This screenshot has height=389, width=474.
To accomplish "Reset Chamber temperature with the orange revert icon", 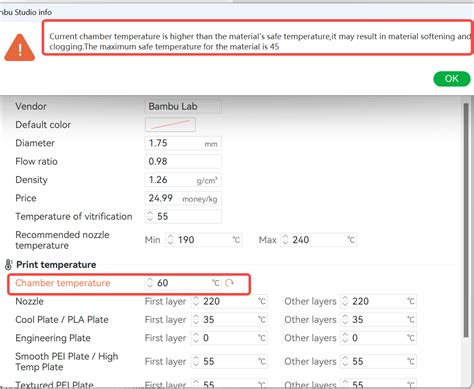I will coord(229,283).
